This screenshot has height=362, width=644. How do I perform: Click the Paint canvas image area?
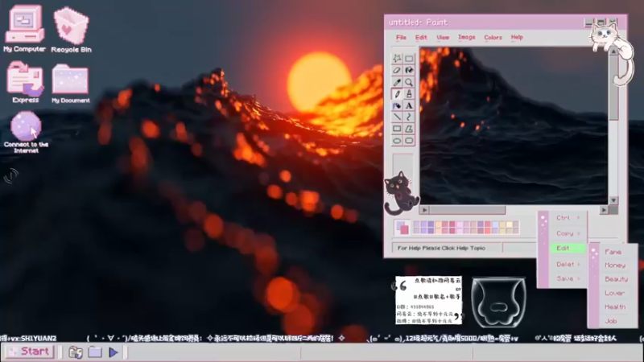pos(514,125)
